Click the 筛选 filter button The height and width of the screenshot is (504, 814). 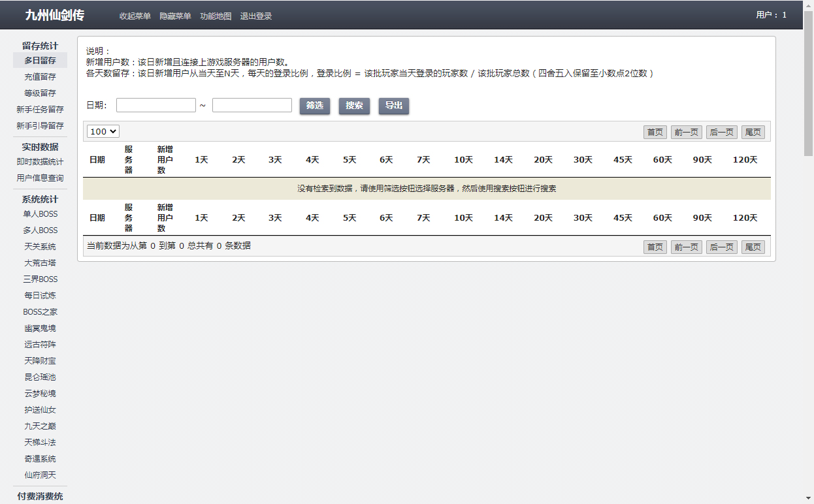click(x=315, y=106)
